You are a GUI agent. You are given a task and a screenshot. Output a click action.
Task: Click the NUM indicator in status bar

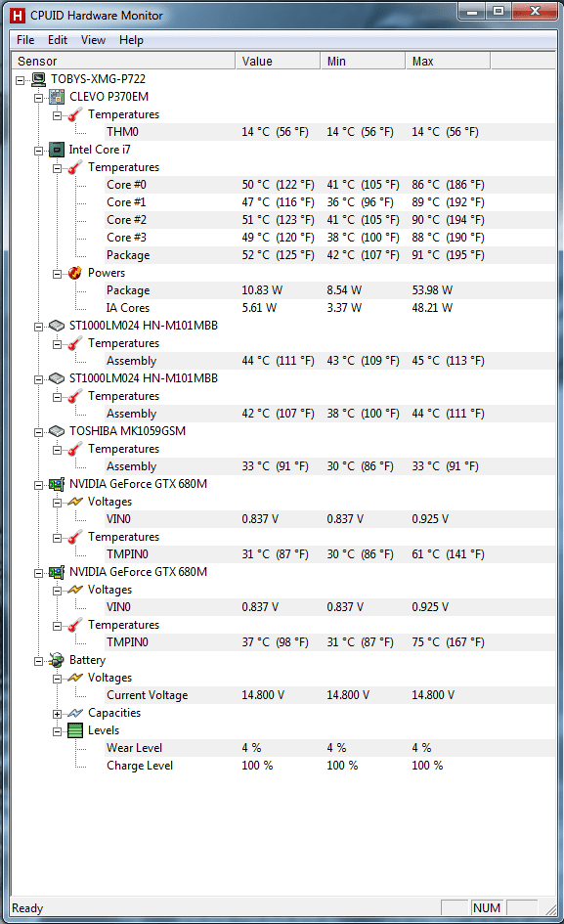point(487,908)
